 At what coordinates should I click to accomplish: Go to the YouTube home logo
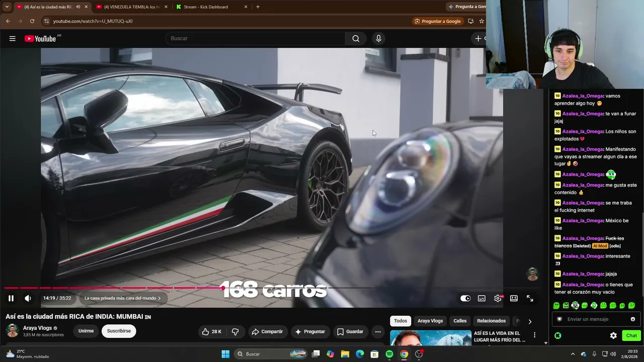coord(40,39)
